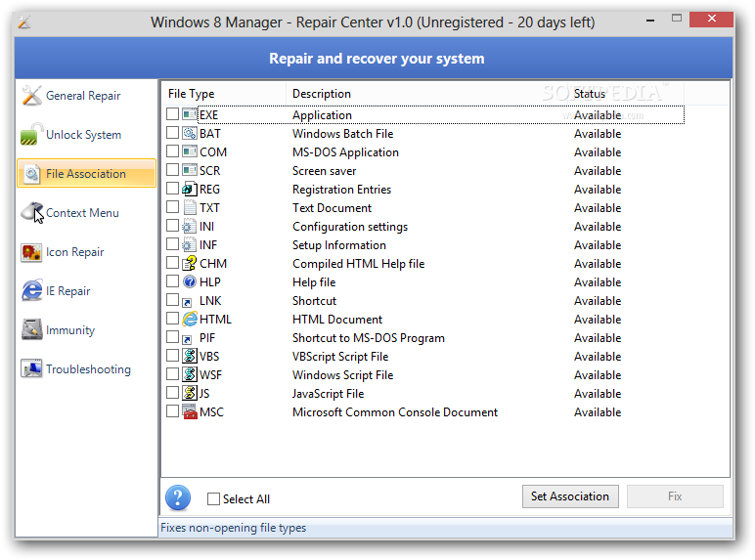755x560 pixels.
Task: Enable the TXT file type checkbox
Action: (172, 207)
